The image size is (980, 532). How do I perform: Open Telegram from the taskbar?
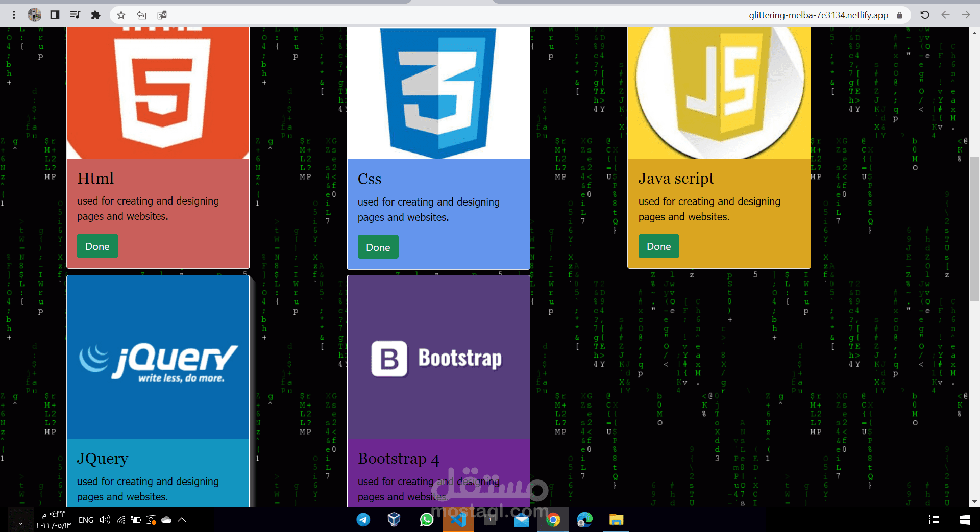[x=363, y=520]
